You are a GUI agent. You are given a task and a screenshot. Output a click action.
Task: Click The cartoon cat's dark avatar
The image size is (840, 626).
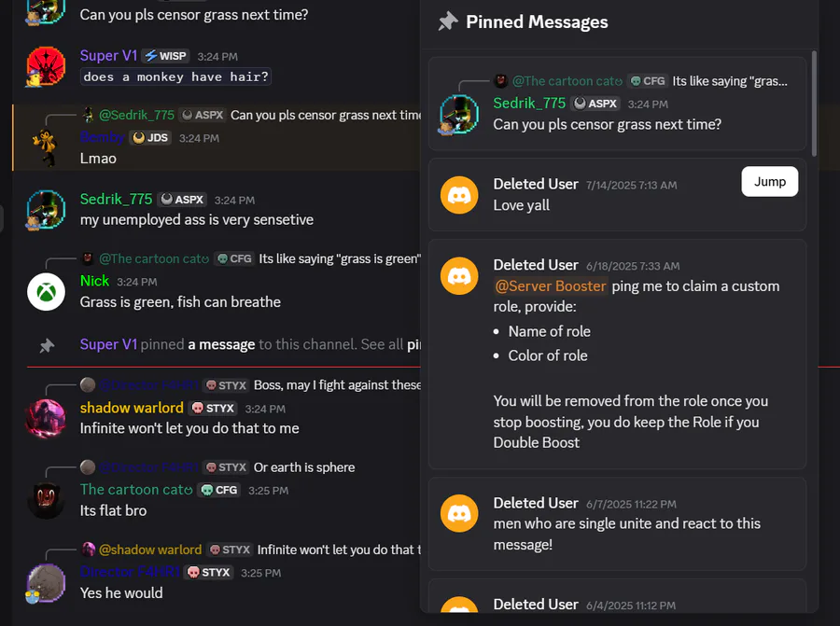click(x=46, y=500)
